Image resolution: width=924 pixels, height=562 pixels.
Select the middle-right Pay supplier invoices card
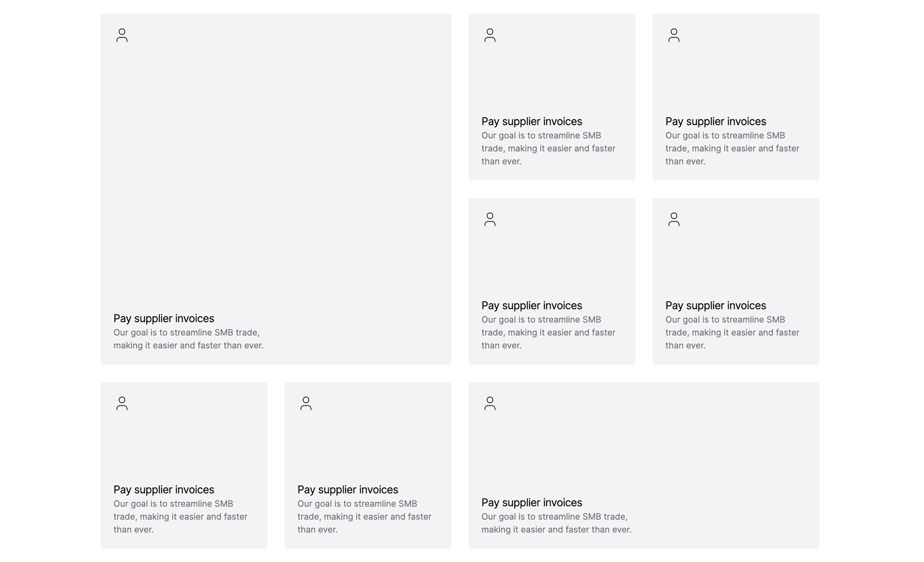pos(735,280)
